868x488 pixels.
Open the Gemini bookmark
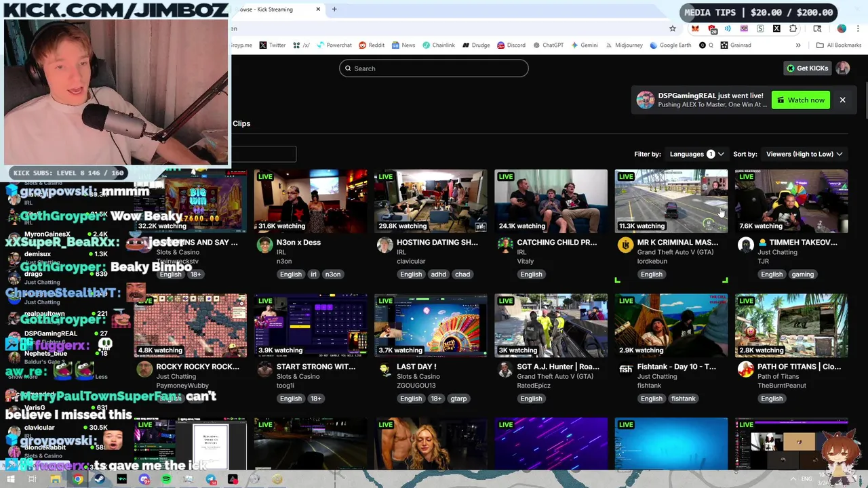pyautogui.click(x=584, y=45)
